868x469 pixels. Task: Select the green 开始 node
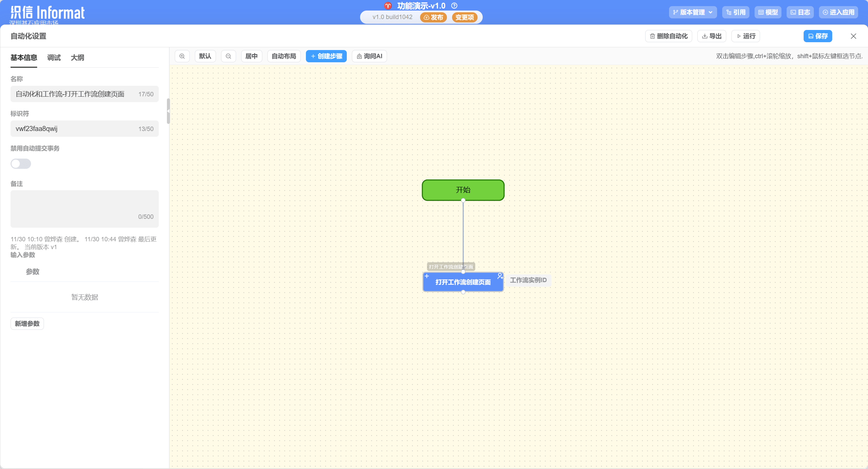click(463, 190)
